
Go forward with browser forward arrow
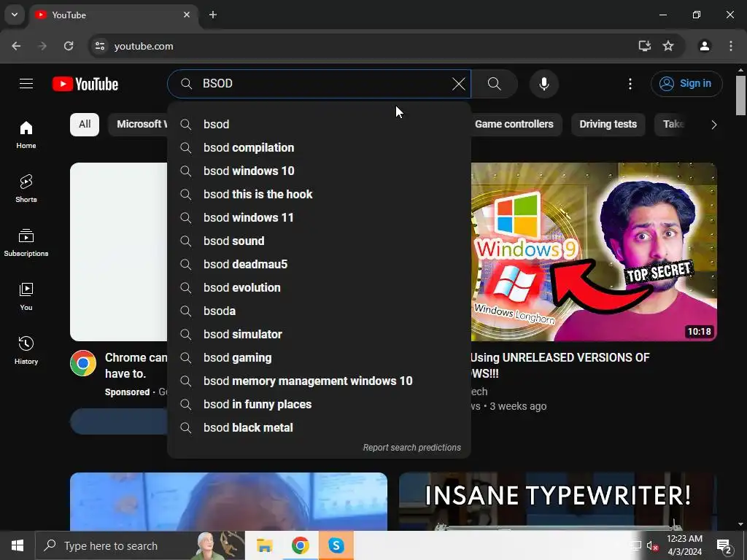pos(42,46)
